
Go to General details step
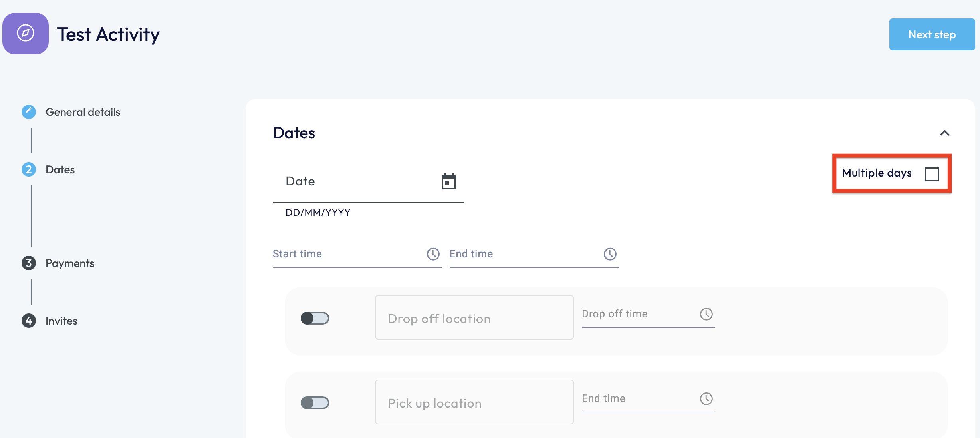click(x=83, y=112)
